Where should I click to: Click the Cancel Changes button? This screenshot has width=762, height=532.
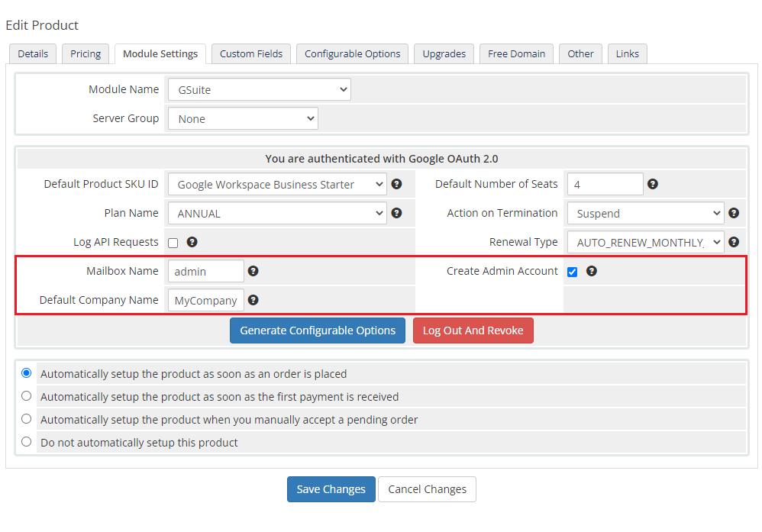click(427, 489)
